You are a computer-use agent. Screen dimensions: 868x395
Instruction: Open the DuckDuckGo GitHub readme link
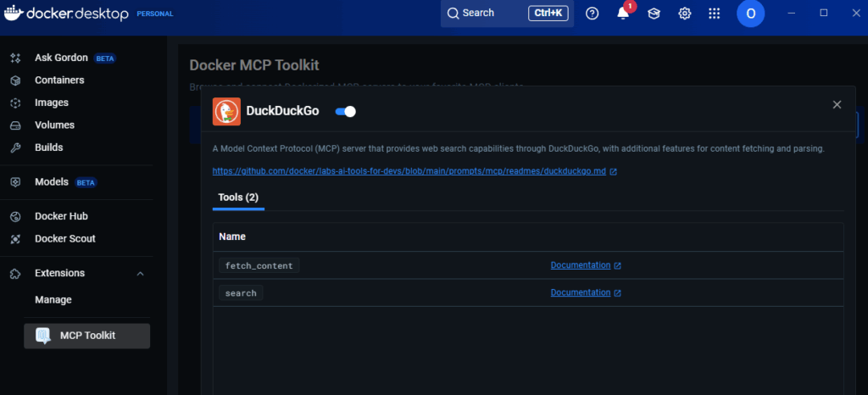coord(409,171)
